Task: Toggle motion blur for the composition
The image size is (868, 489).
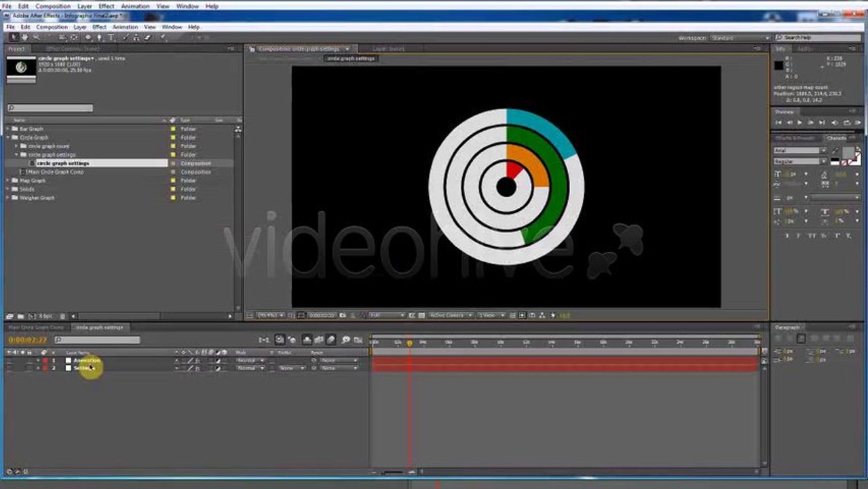Action: tap(331, 340)
